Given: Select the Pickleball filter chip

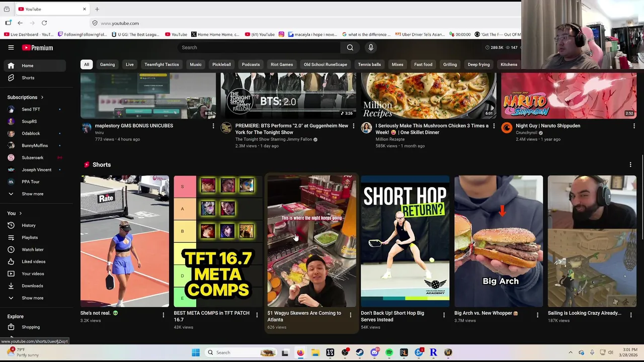Looking at the screenshot, I should point(221,64).
